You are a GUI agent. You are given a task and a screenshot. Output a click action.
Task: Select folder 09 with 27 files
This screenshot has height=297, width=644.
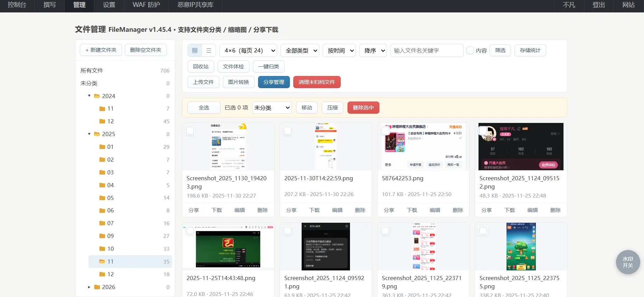tap(130, 236)
